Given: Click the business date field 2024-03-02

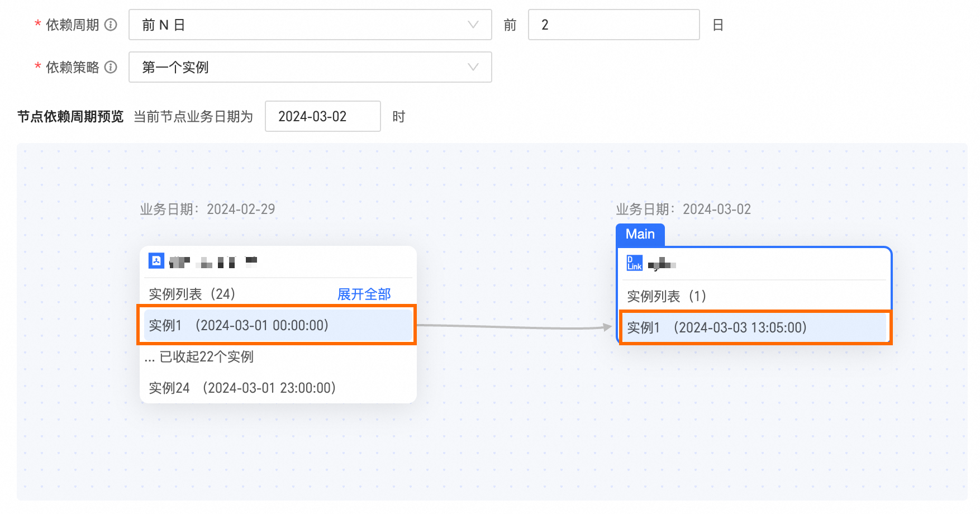Looking at the screenshot, I should tap(323, 116).
